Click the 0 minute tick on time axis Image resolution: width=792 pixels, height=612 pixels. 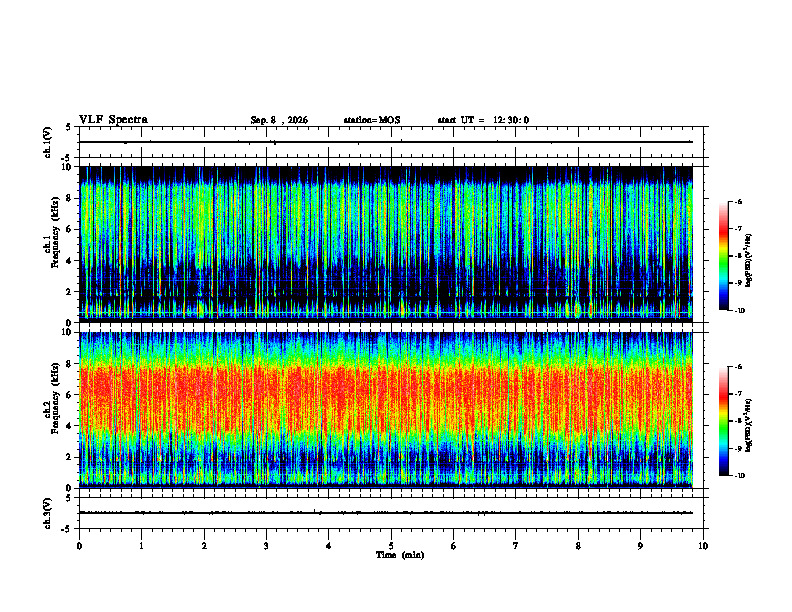tap(79, 546)
